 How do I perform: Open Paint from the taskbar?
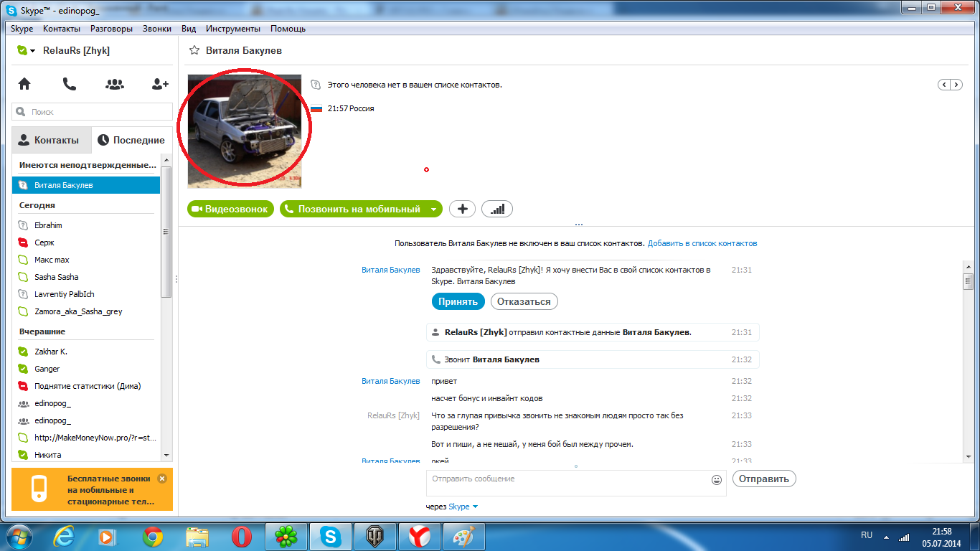click(x=464, y=536)
